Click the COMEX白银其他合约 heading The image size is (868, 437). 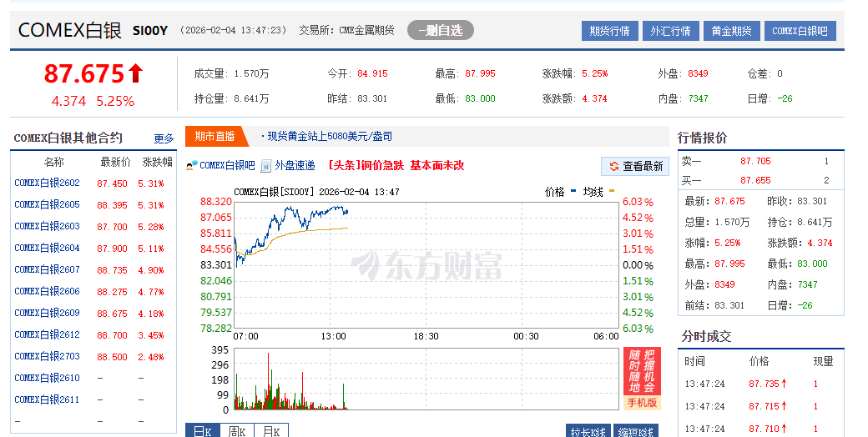(x=68, y=138)
